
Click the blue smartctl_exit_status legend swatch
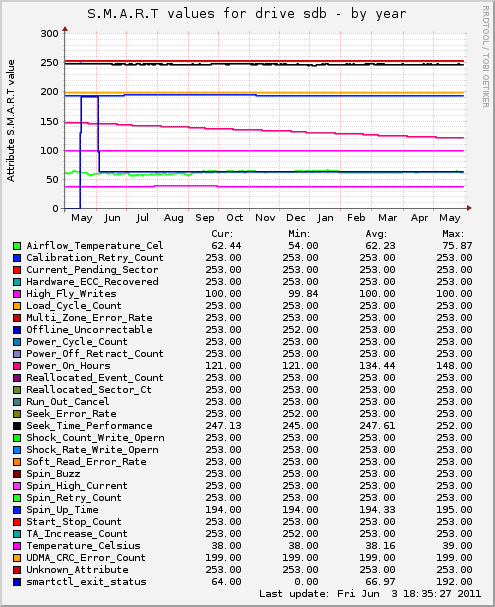click(x=17, y=582)
